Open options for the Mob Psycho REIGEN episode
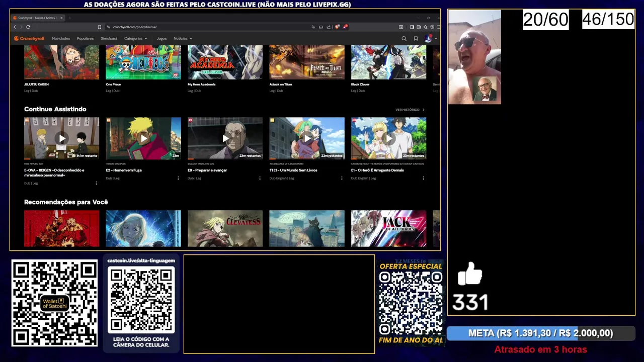 click(x=96, y=183)
